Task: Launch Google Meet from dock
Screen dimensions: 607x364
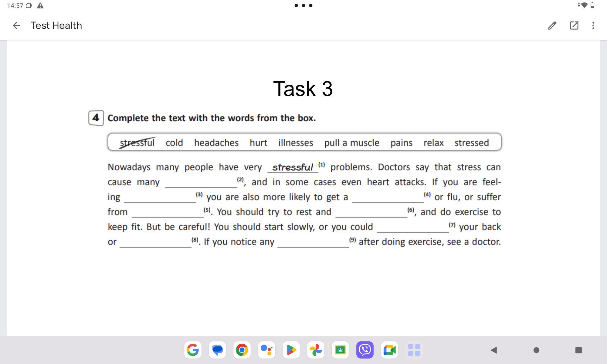Action: tap(389, 350)
